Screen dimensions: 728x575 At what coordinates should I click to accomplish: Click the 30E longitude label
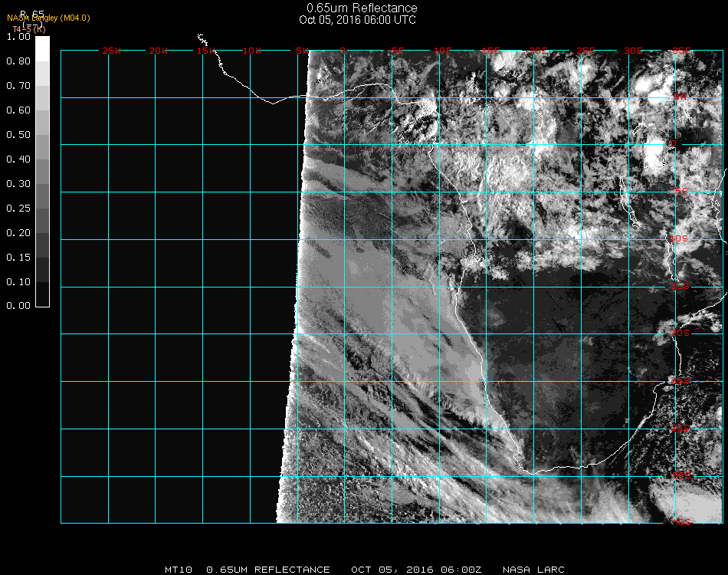634,51
